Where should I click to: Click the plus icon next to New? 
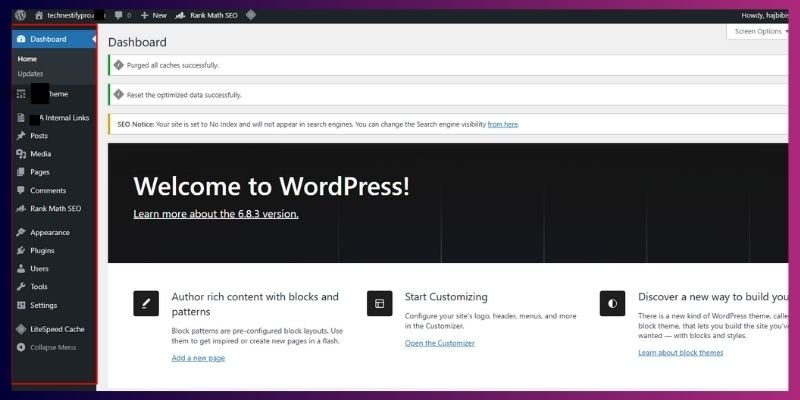point(144,15)
